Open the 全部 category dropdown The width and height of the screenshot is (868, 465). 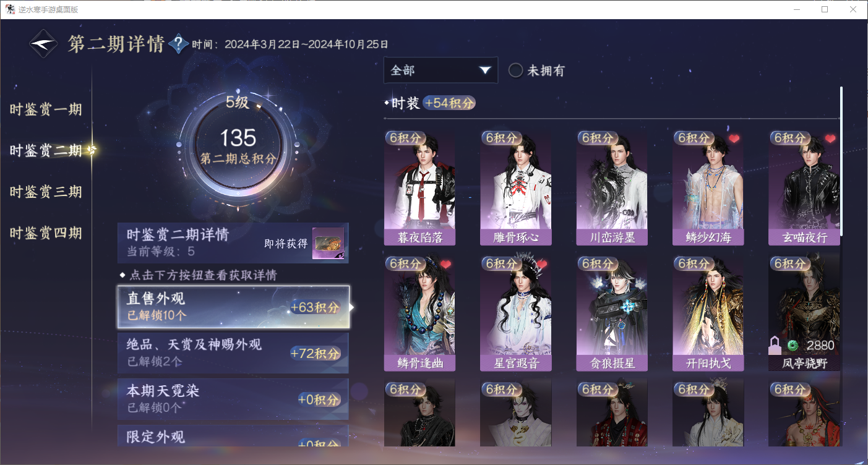[440, 70]
